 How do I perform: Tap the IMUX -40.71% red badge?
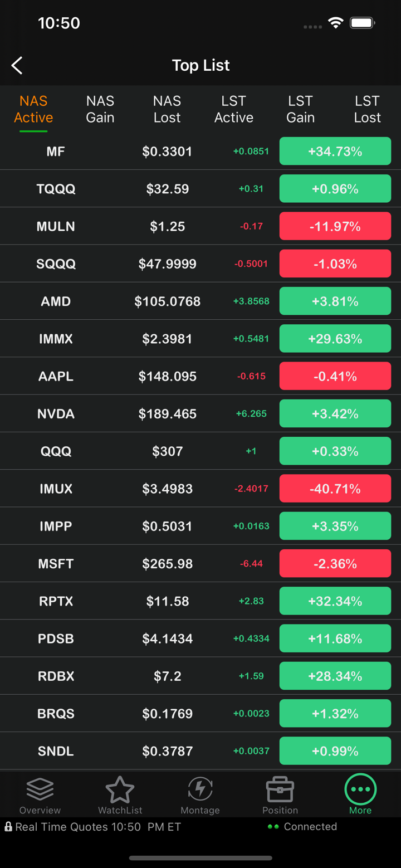[x=335, y=489]
